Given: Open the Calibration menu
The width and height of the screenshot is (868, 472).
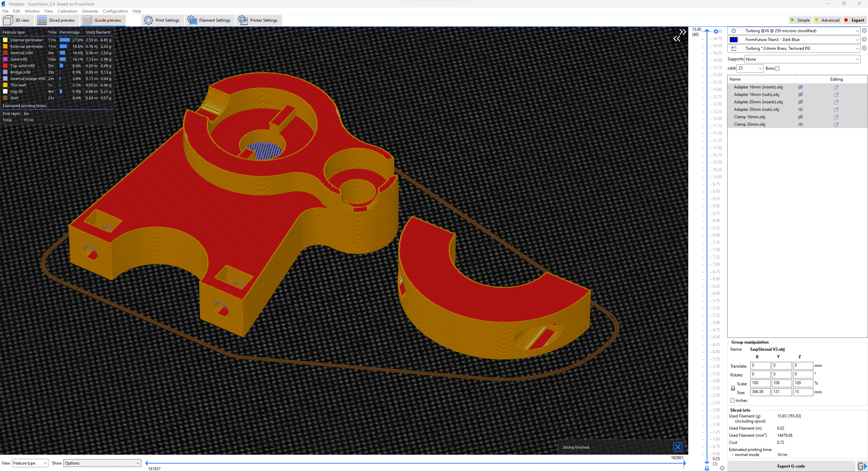Looking at the screenshot, I should click(x=67, y=11).
